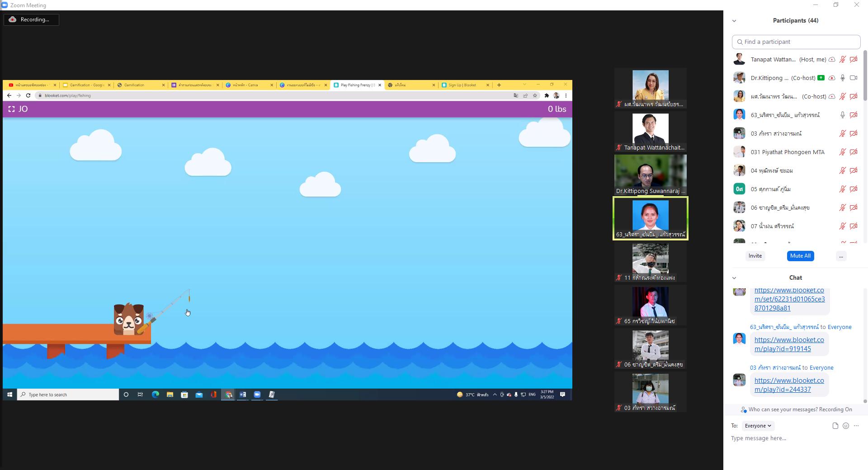Unmute 031 Piyathat Phongoen MTA
Screen dimensions: 868x470
843,152
